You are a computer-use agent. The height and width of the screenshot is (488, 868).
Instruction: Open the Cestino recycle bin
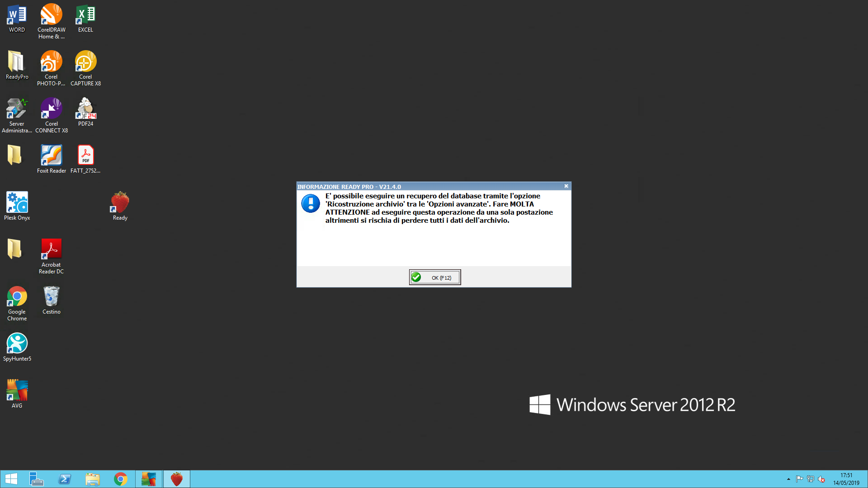[x=52, y=300]
